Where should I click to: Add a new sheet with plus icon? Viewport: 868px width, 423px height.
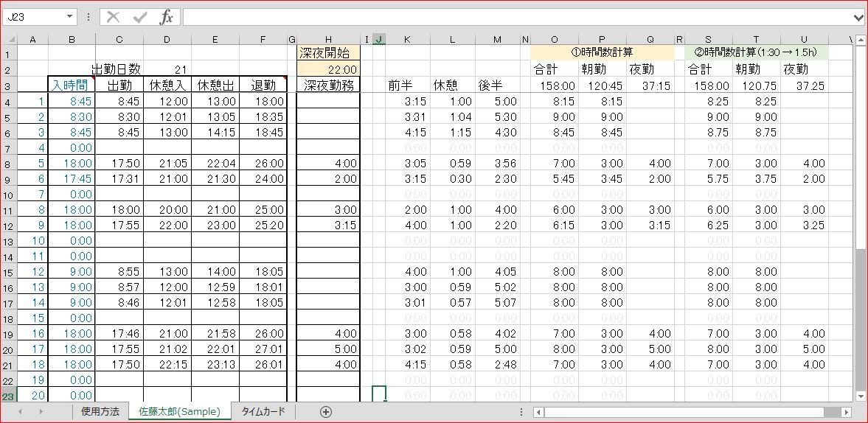326,411
